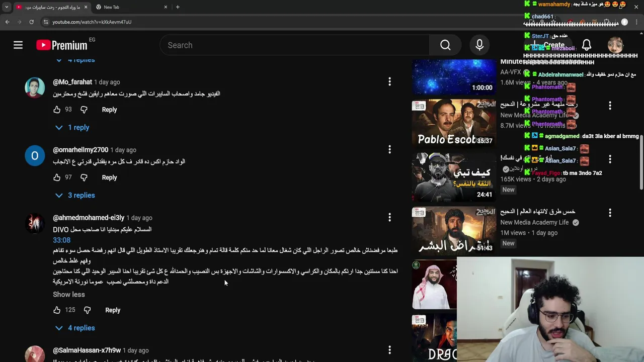
Task: Open the 24:41 video thumbnail
Action: pyautogui.click(x=454, y=177)
